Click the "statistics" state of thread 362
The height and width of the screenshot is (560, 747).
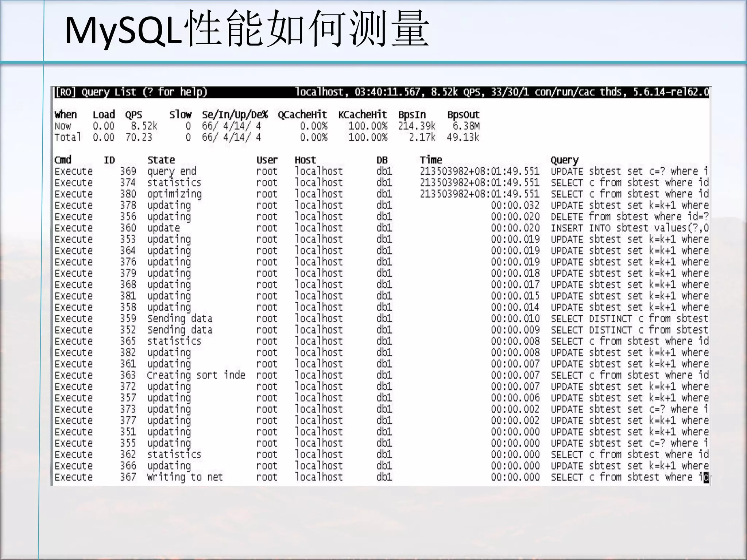(174, 454)
